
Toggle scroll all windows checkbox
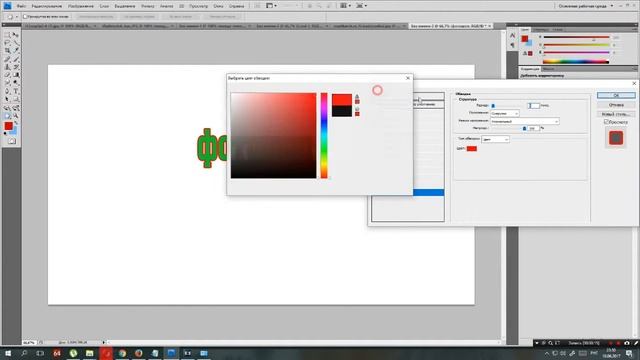tap(25, 17)
